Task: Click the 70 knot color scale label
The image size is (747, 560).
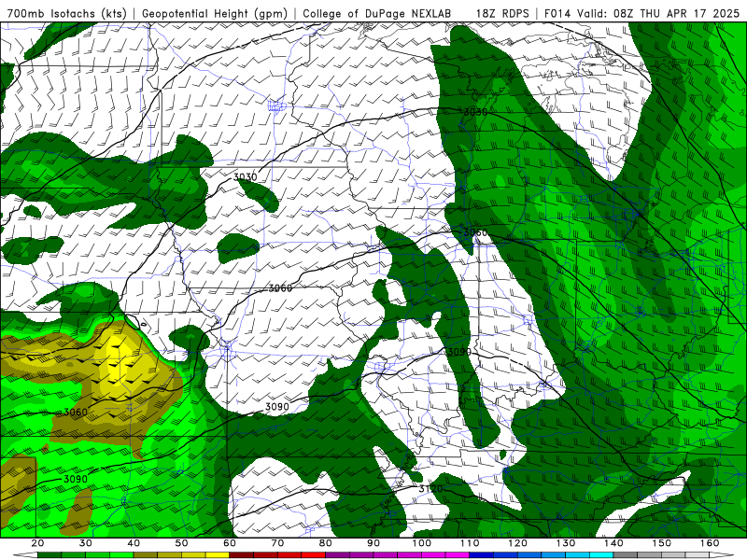Action: [x=277, y=543]
